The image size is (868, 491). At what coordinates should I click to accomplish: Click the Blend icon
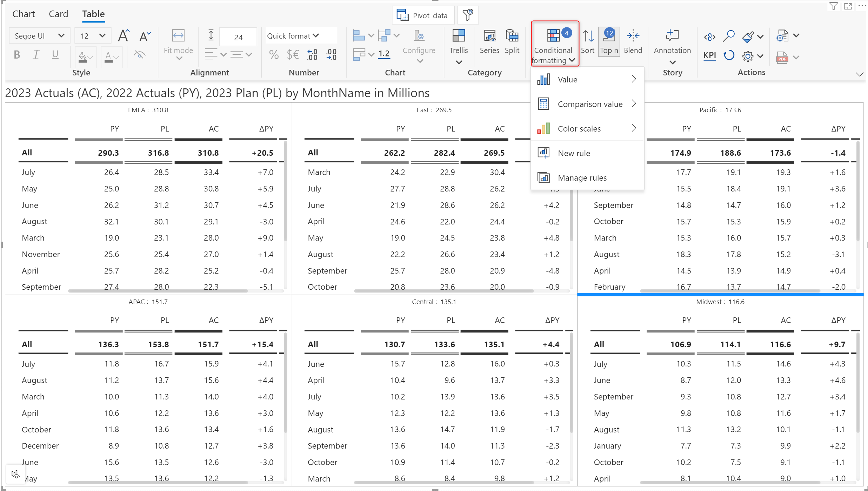pos(633,36)
